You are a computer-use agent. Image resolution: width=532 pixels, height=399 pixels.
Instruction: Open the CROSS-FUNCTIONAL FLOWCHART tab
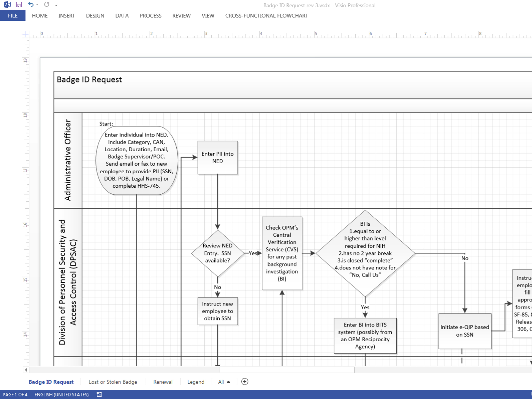266,16
